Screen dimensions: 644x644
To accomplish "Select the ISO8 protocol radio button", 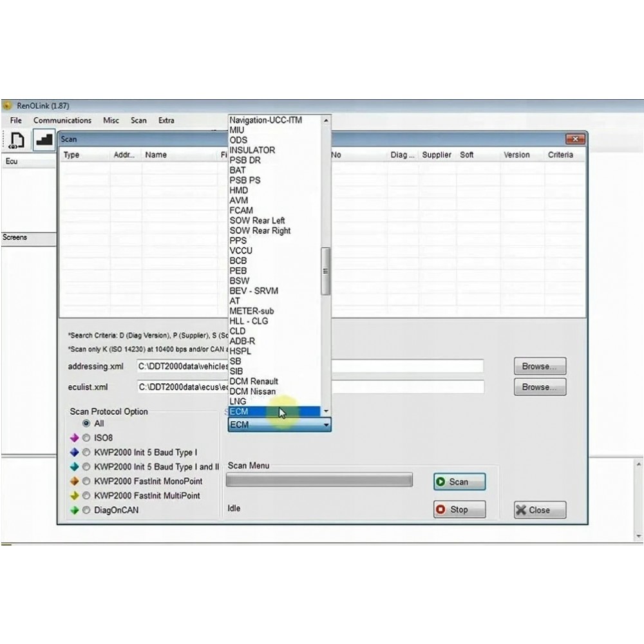I will (86, 438).
